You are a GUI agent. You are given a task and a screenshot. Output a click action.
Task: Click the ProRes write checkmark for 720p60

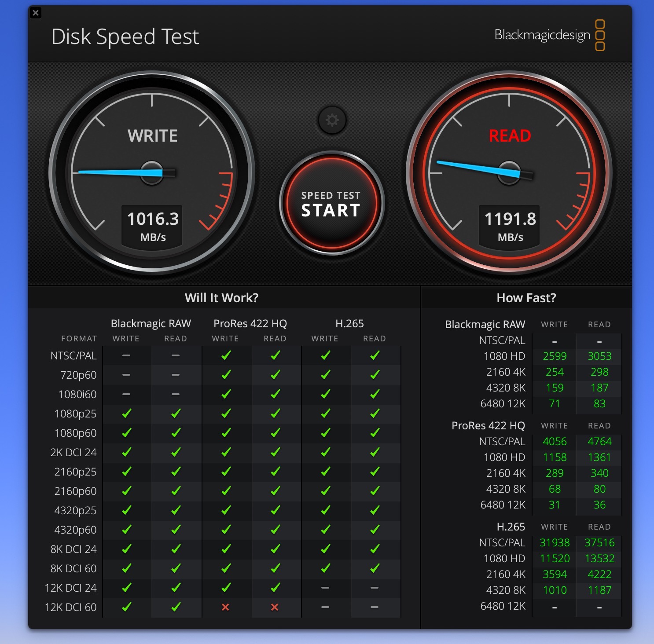pyautogui.click(x=226, y=375)
